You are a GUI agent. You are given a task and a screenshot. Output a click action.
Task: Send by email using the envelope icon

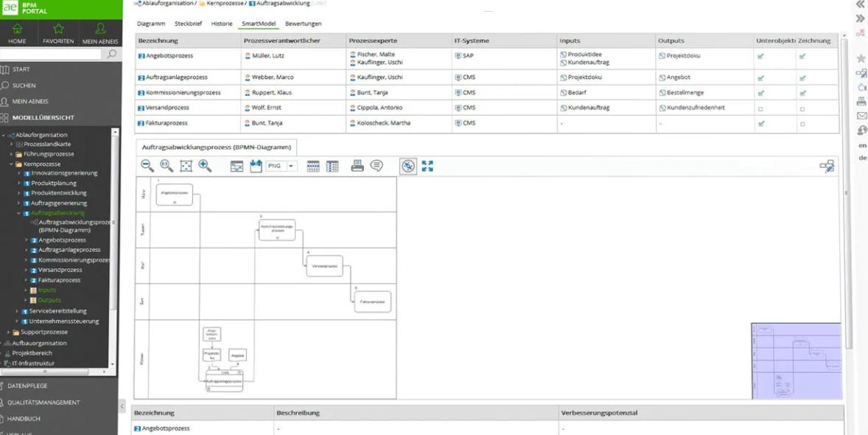click(861, 116)
